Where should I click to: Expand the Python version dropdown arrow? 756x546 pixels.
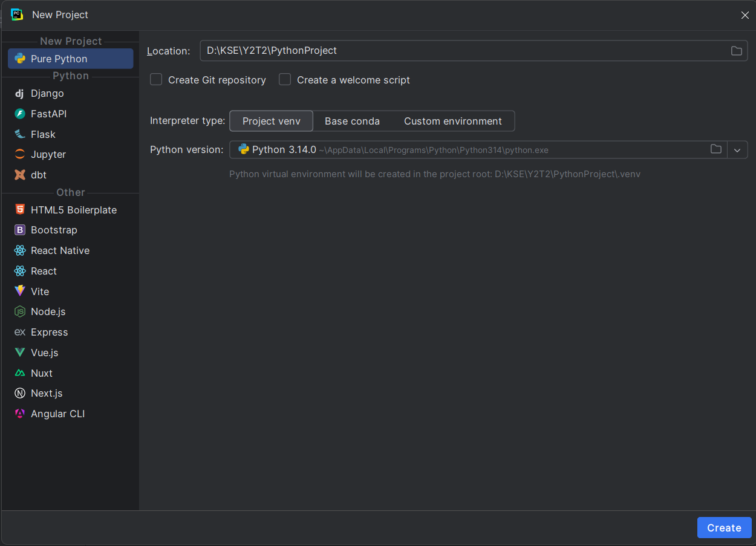tap(737, 150)
